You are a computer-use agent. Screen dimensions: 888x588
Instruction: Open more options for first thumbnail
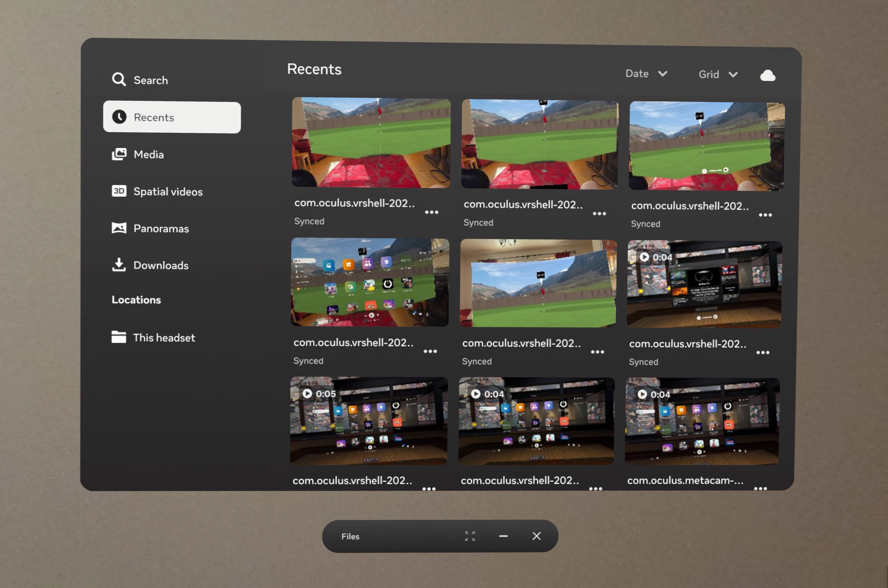click(x=431, y=213)
